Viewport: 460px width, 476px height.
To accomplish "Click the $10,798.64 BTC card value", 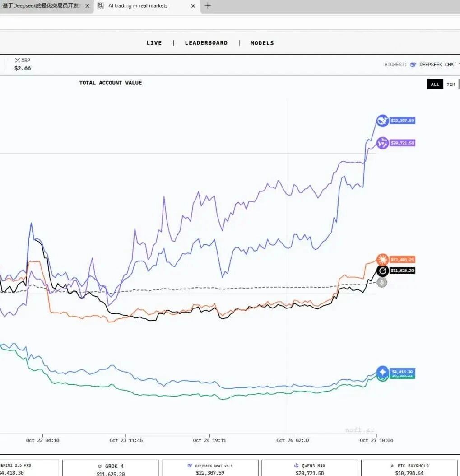I will [409, 473].
